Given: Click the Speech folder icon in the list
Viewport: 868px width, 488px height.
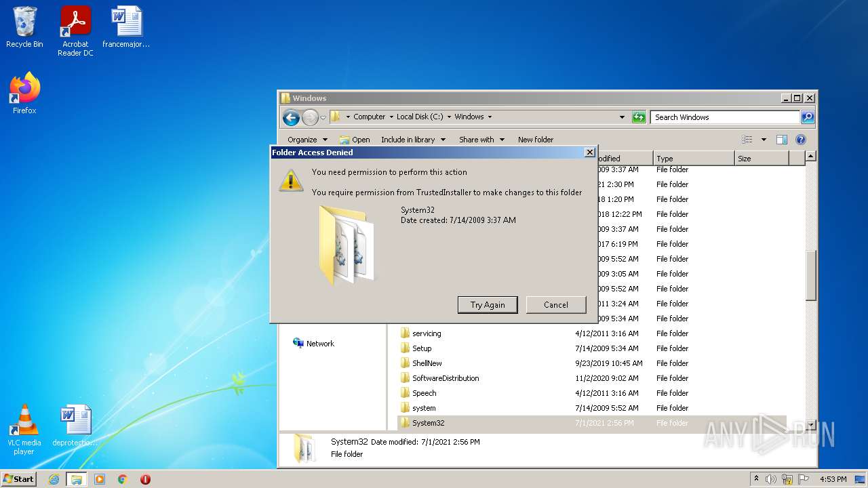Looking at the screenshot, I should pyautogui.click(x=405, y=393).
